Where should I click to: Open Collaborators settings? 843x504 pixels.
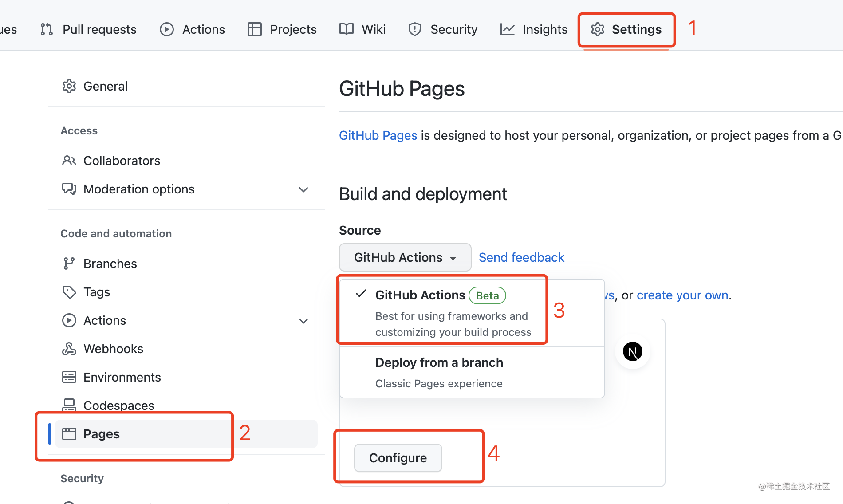click(x=186, y=161)
